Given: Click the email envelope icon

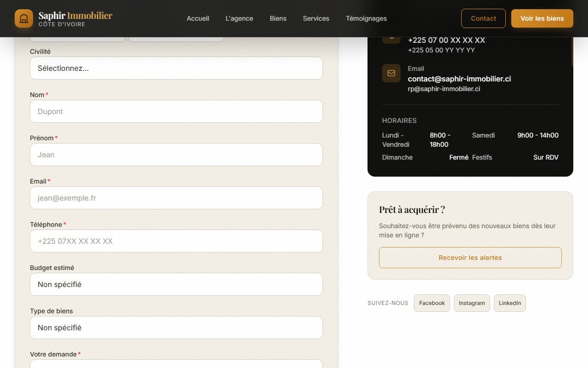Looking at the screenshot, I should pyautogui.click(x=391, y=73).
